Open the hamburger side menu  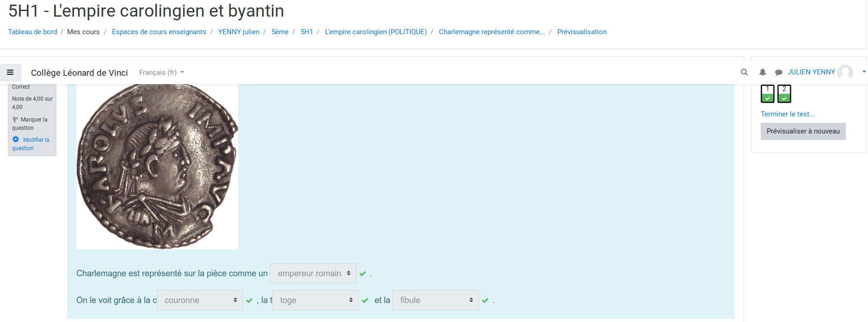(10, 73)
